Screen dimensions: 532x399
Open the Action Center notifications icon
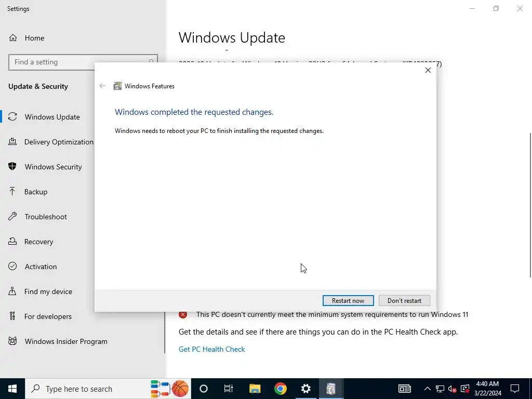(x=515, y=389)
